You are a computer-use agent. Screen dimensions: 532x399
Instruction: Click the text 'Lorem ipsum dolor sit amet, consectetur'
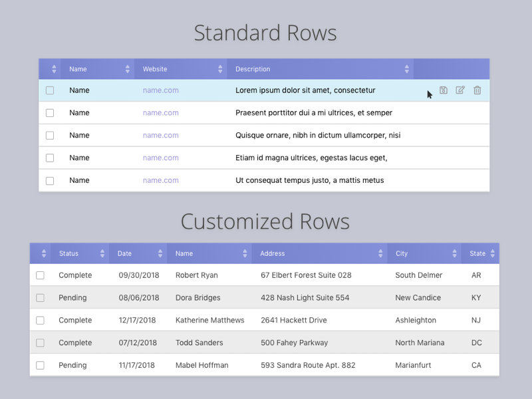(305, 90)
